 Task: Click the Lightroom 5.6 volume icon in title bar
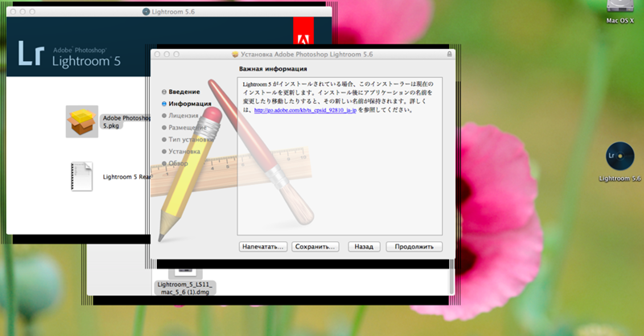(146, 11)
